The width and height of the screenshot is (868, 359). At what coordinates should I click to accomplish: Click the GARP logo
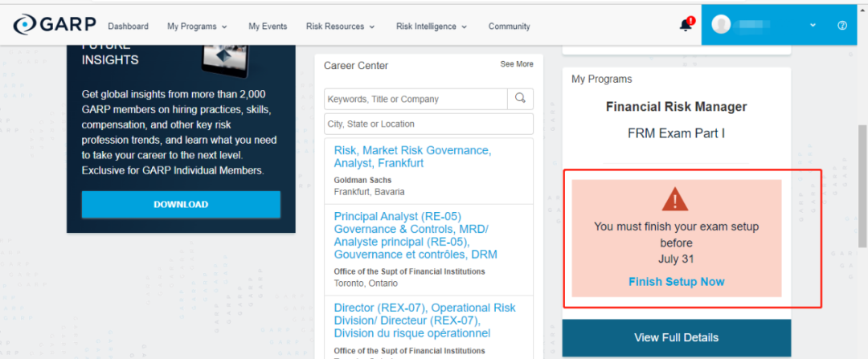pyautogui.click(x=55, y=25)
